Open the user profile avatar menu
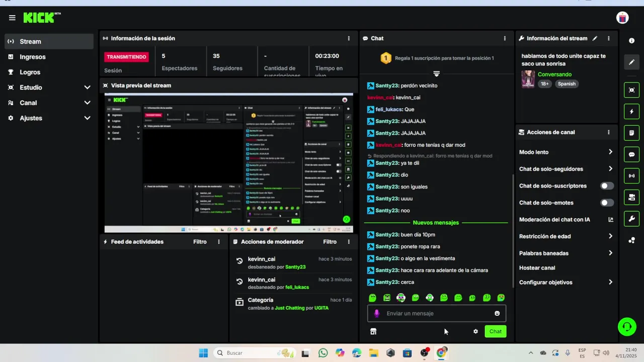This screenshot has width=644, height=362. pyautogui.click(x=622, y=18)
